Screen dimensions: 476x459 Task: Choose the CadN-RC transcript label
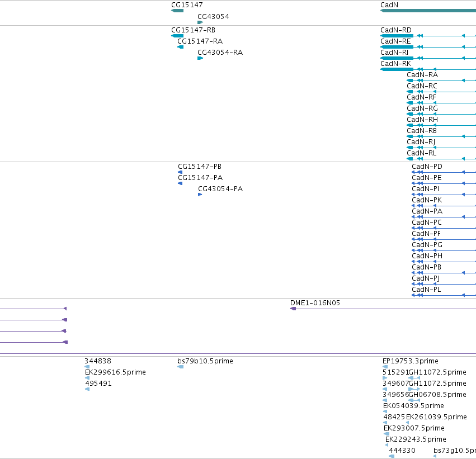tap(422, 86)
